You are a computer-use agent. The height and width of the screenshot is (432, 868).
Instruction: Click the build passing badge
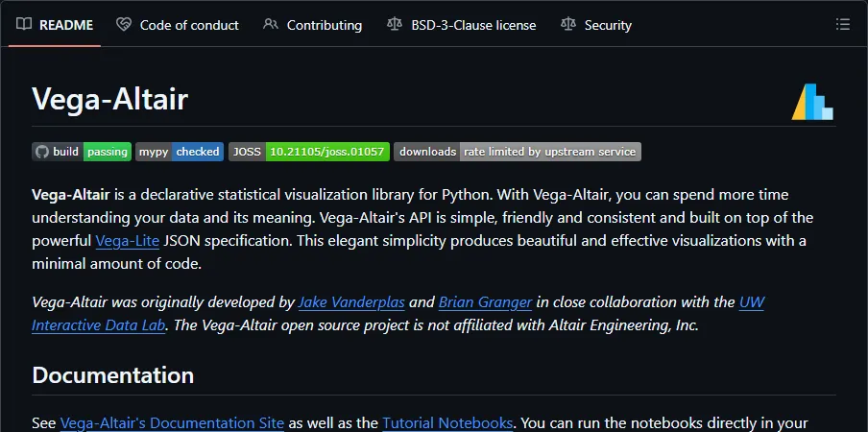[x=82, y=152]
